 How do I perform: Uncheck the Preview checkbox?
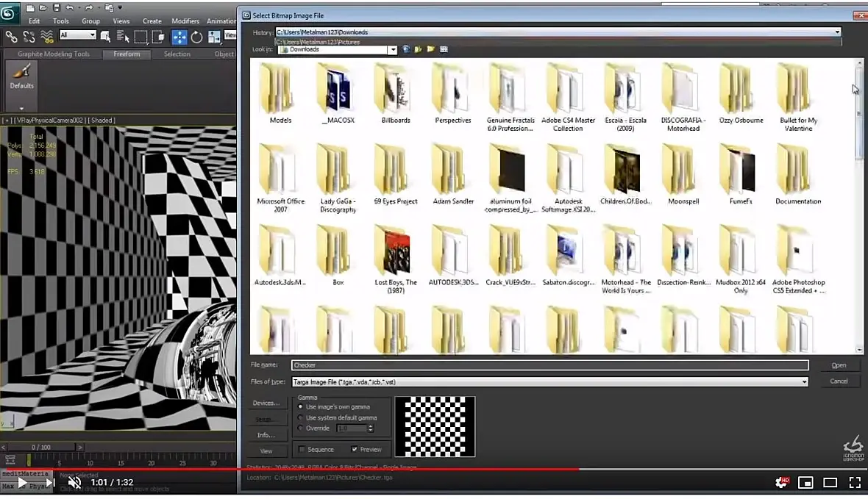tap(355, 449)
